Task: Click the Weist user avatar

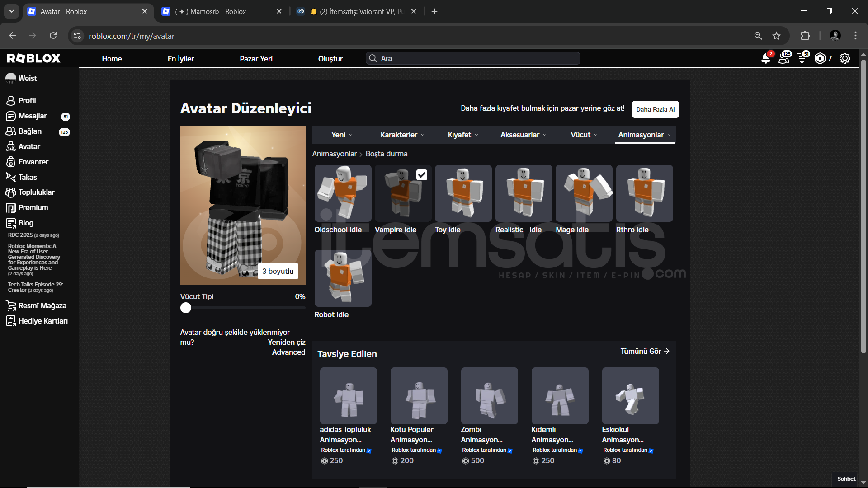Action: 11,78
